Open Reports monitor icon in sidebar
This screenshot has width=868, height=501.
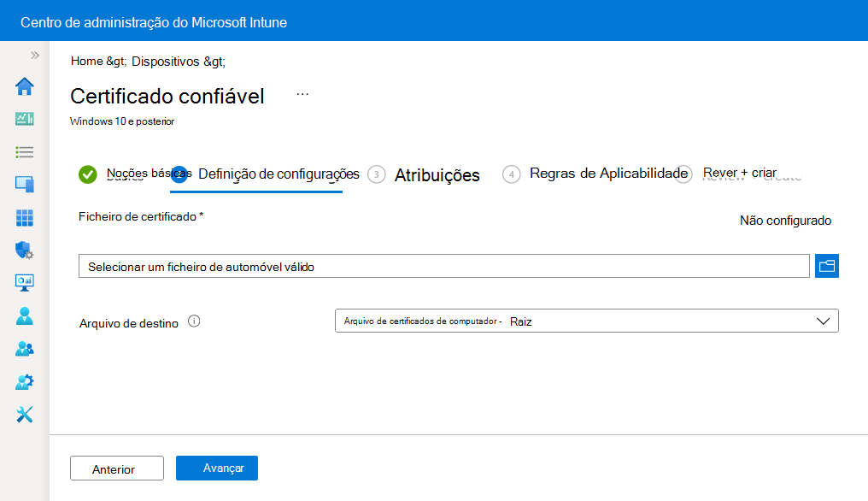(x=25, y=283)
